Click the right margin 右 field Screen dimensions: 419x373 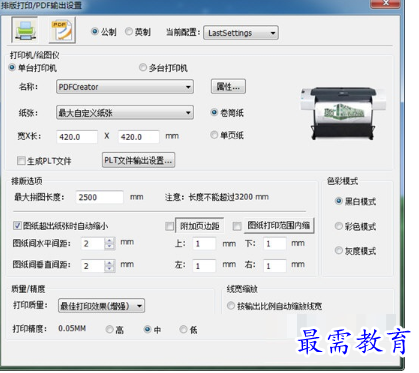[275, 266]
